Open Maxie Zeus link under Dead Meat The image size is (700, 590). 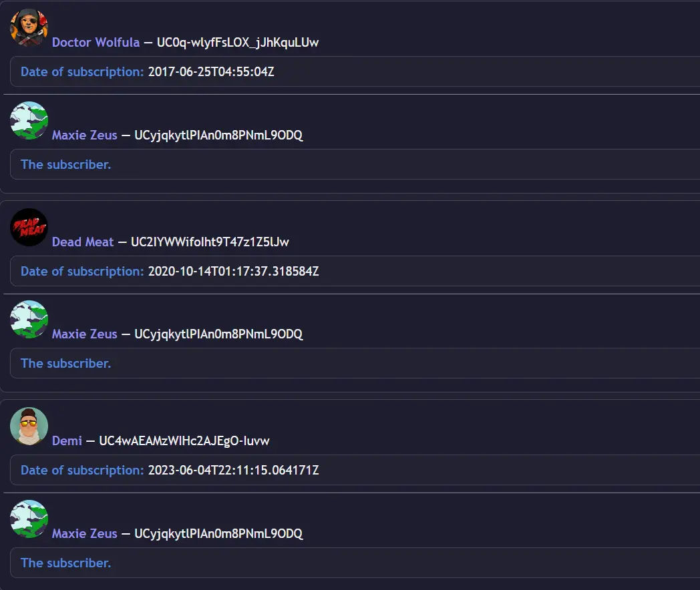(x=84, y=334)
